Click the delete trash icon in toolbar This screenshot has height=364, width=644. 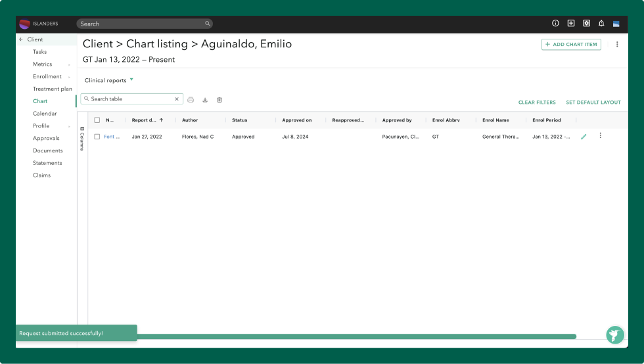pyautogui.click(x=219, y=100)
